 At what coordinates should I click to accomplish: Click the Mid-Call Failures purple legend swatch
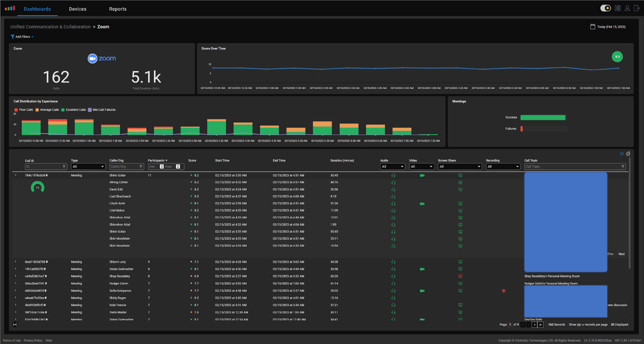(90, 110)
